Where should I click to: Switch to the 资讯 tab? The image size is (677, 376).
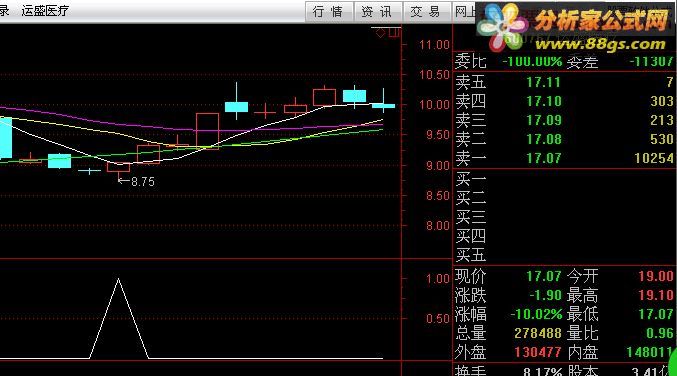click(378, 12)
